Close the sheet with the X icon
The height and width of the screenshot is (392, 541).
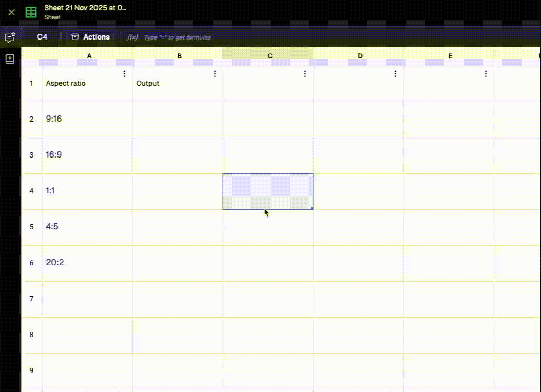11,12
